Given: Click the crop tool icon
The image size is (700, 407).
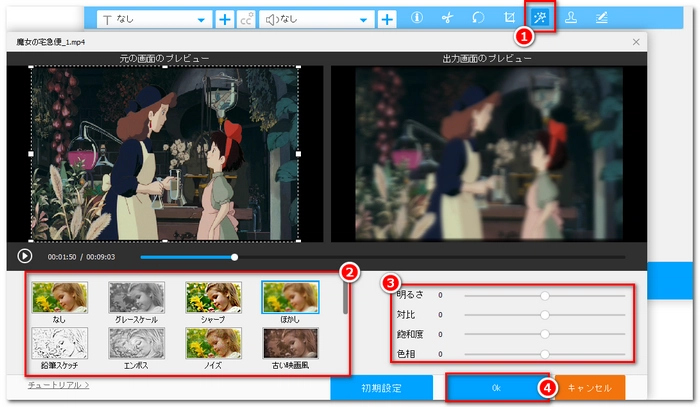Looking at the screenshot, I should coord(511,18).
